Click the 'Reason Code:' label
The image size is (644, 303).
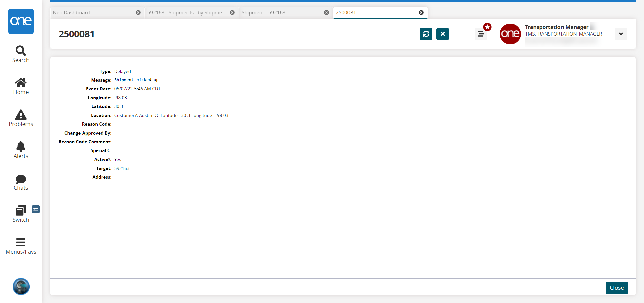coord(97,124)
